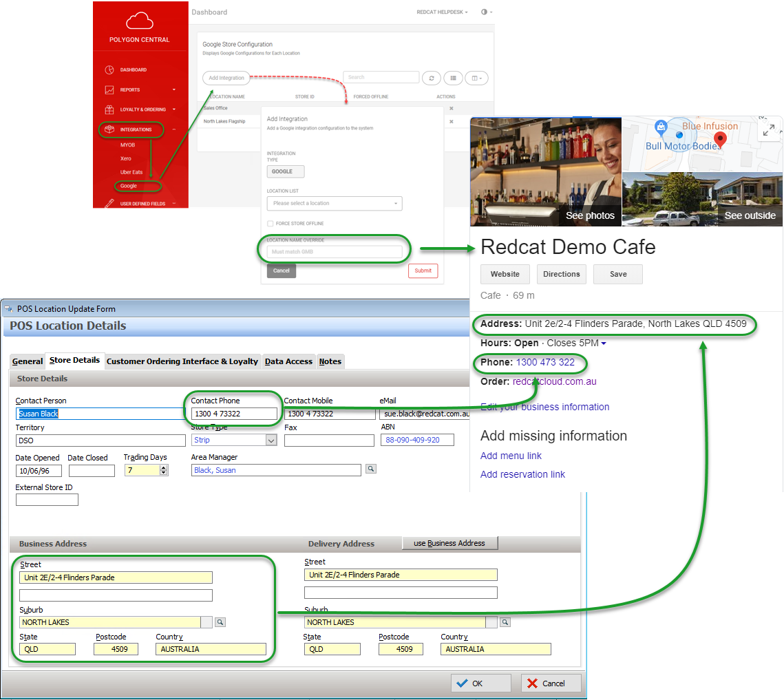Expand the Google hours dropdown arrow
This screenshot has height=700, width=784.
click(x=604, y=343)
